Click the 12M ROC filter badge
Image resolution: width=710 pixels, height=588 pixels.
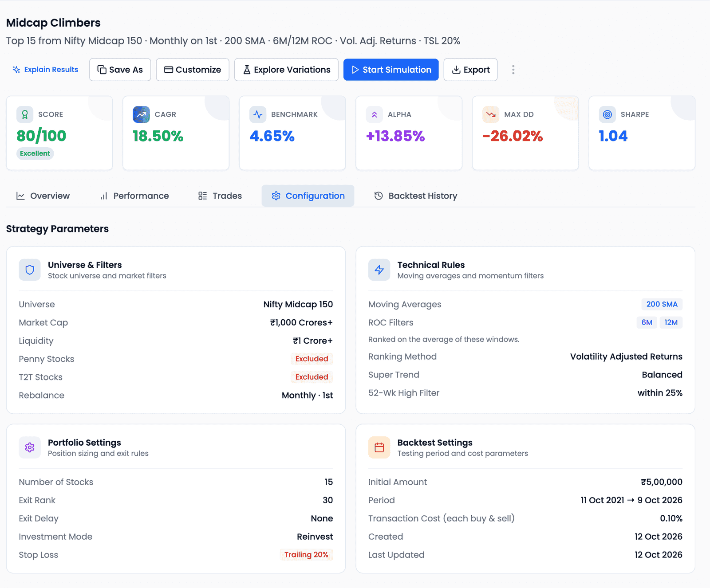tap(671, 322)
